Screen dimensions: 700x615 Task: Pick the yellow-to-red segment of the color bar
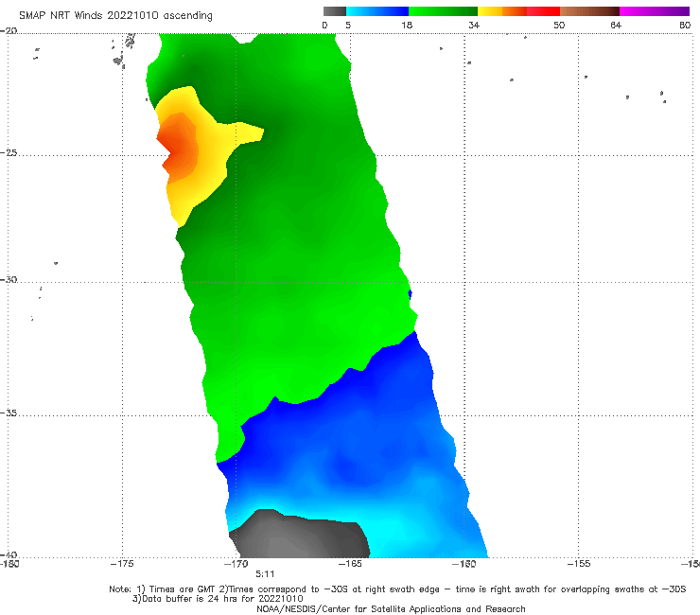[518, 11]
